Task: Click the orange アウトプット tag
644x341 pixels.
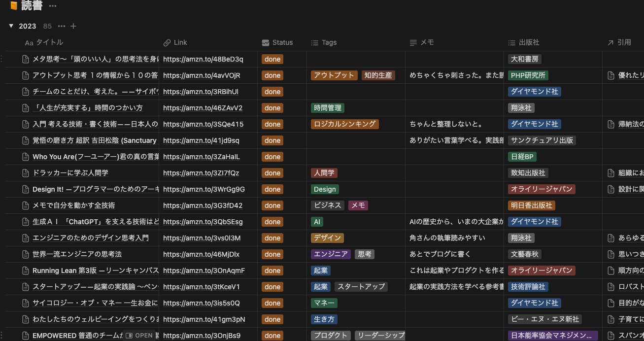Action: click(334, 75)
